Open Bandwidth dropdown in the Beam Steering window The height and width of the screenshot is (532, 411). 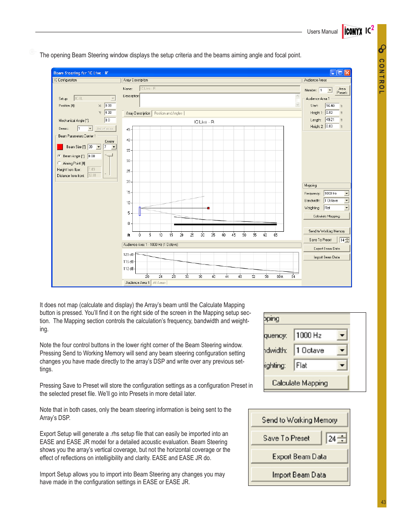point(346,201)
